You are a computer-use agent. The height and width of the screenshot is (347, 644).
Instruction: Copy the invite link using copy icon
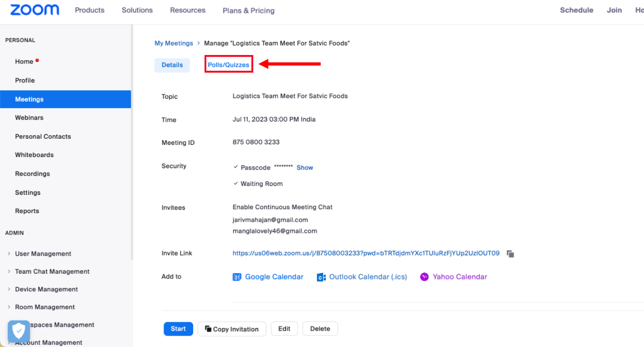pyautogui.click(x=510, y=254)
